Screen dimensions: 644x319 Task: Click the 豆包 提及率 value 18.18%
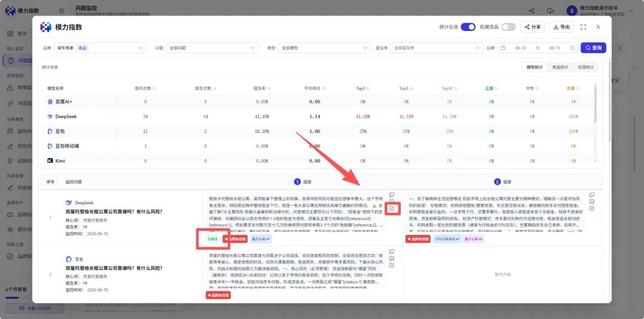click(x=262, y=131)
